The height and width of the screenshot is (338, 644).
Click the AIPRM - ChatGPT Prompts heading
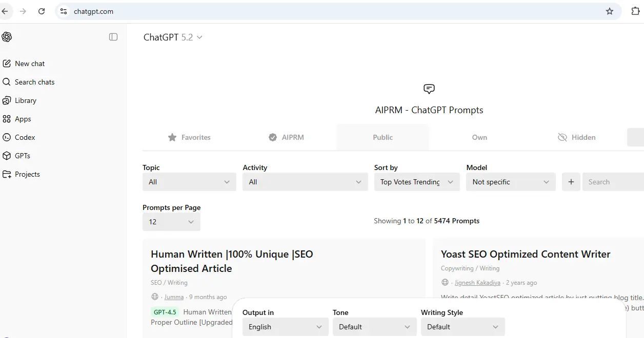(x=429, y=110)
